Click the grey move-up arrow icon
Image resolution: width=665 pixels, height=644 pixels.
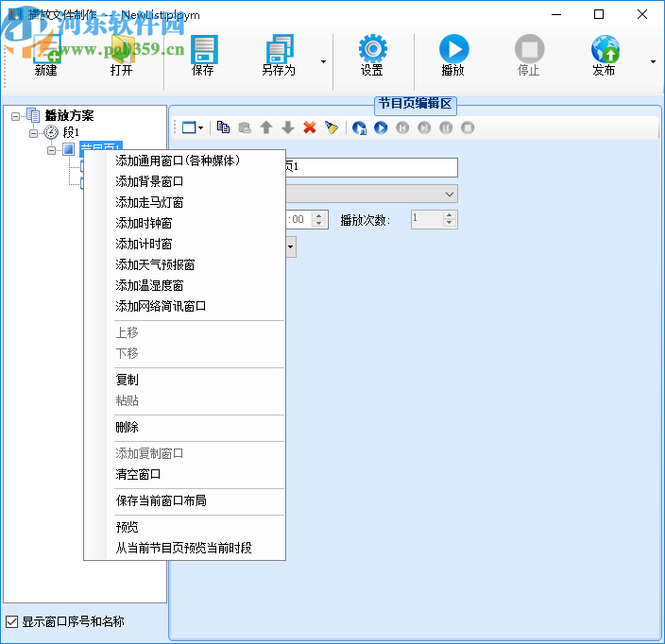click(x=266, y=127)
